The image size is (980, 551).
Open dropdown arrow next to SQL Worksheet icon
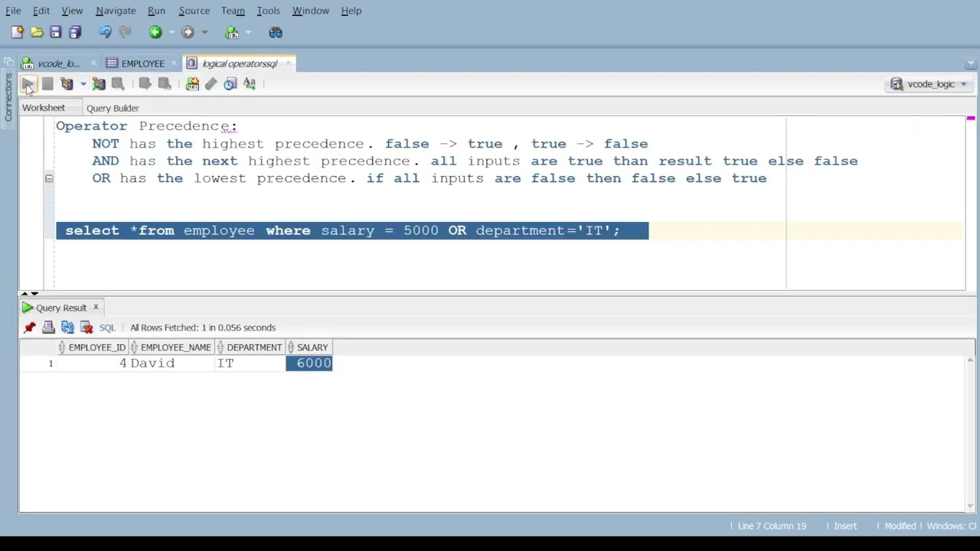coord(248,32)
